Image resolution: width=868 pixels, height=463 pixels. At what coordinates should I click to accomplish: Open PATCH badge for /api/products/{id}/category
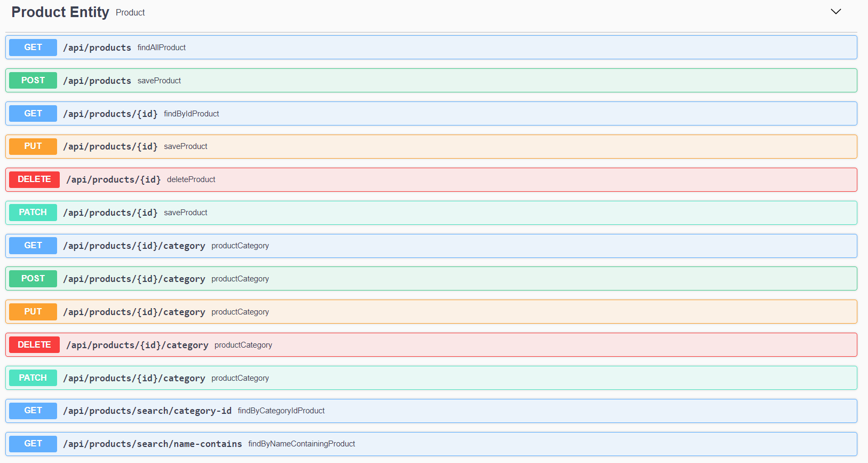coord(33,378)
